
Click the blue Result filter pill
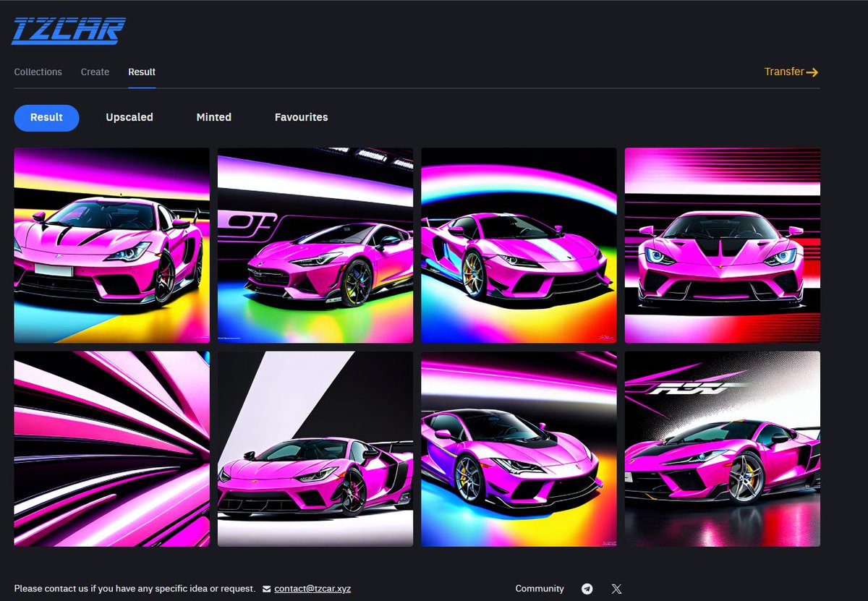point(46,117)
